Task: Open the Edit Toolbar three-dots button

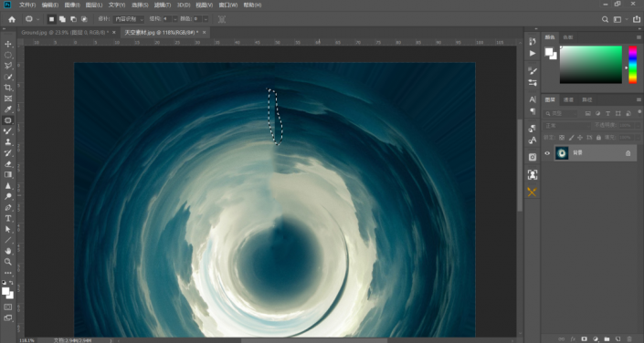Action: 8,273
